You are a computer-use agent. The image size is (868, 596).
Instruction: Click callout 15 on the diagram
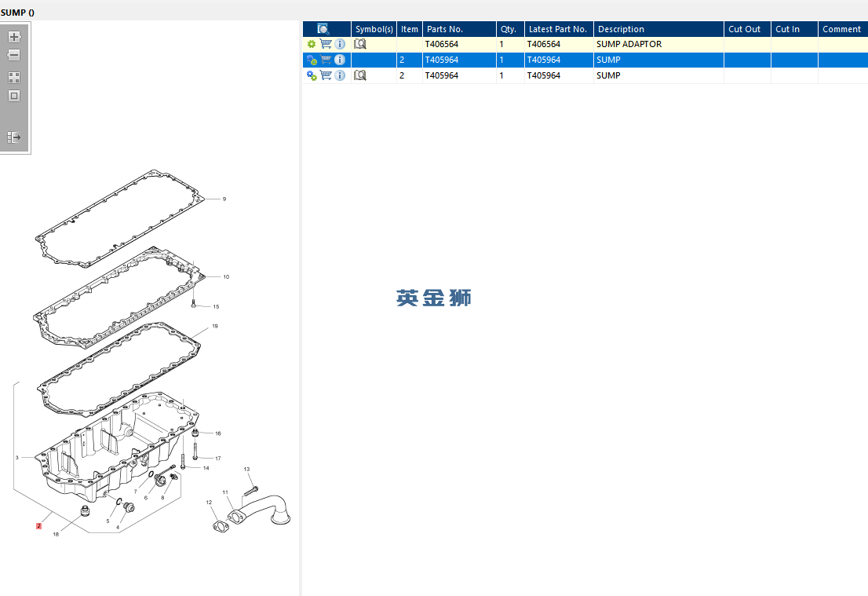216,307
